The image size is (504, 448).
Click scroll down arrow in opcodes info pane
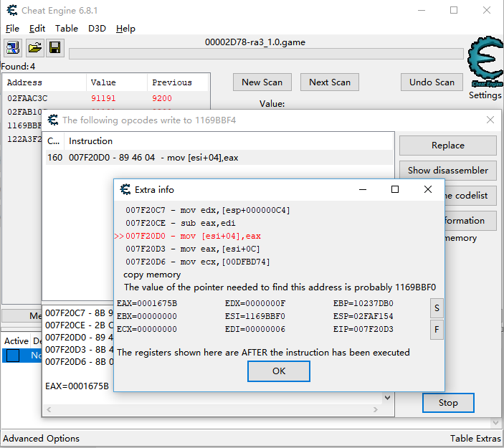pos(388,398)
